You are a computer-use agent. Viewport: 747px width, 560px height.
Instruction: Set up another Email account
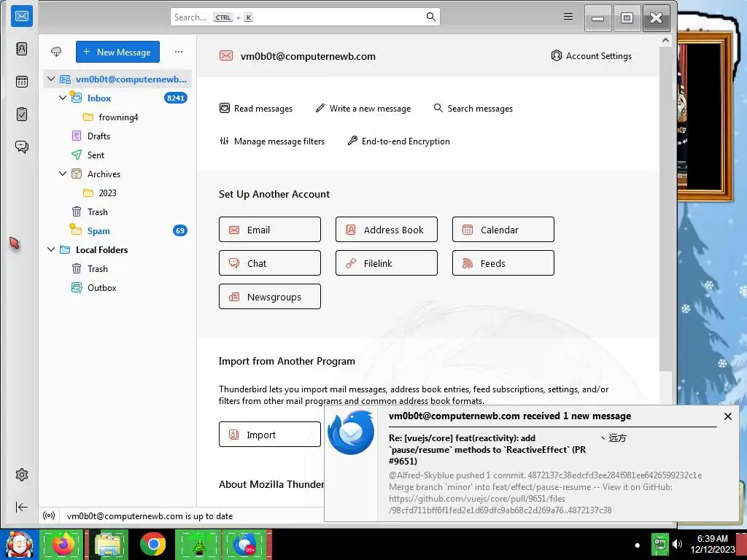click(270, 230)
